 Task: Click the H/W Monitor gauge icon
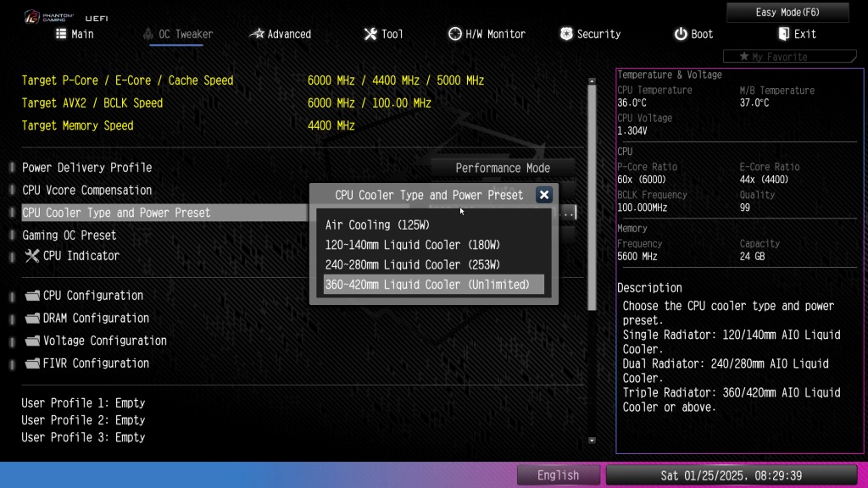[454, 34]
